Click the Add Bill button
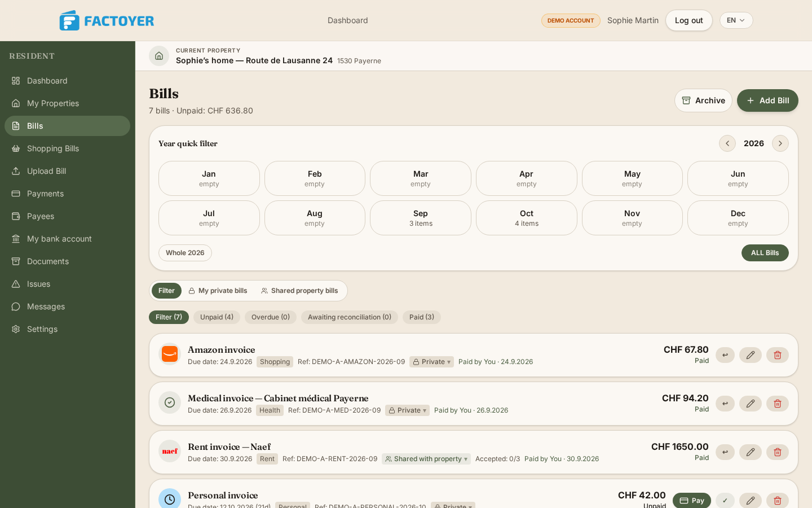The width and height of the screenshot is (812, 508). [x=767, y=100]
